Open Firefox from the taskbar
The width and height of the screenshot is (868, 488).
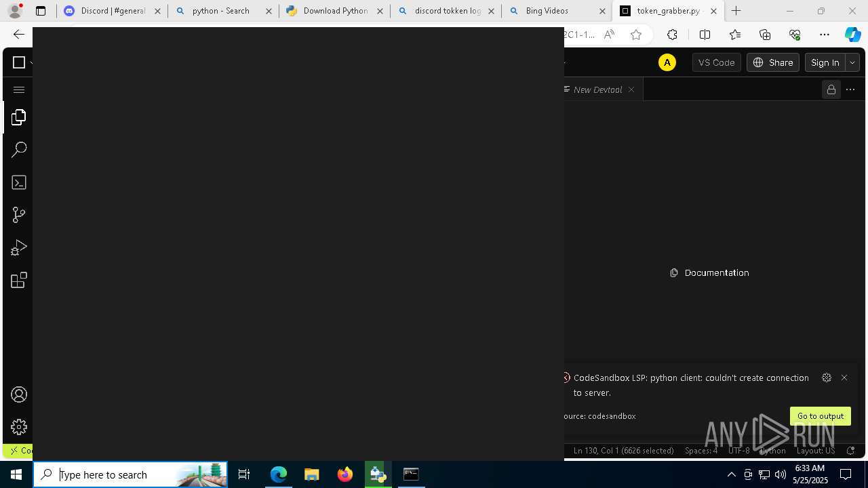point(345,474)
